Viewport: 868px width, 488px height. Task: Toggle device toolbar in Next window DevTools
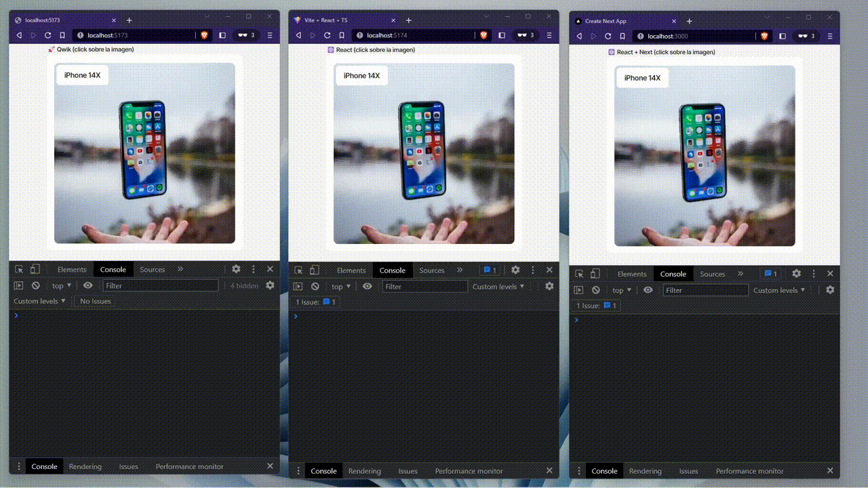(x=595, y=274)
